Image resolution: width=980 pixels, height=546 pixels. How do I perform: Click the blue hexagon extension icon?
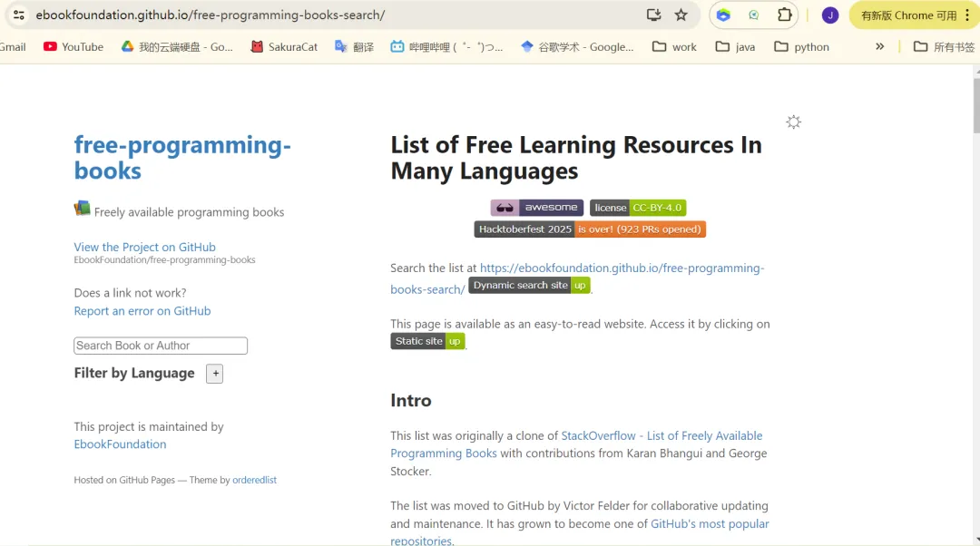click(x=723, y=15)
